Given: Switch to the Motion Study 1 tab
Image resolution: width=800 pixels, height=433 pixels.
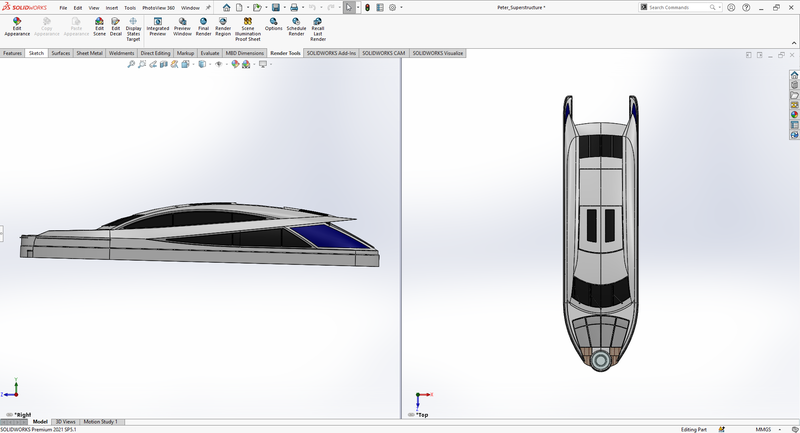Looking at the screenshot, I should 101,422.
